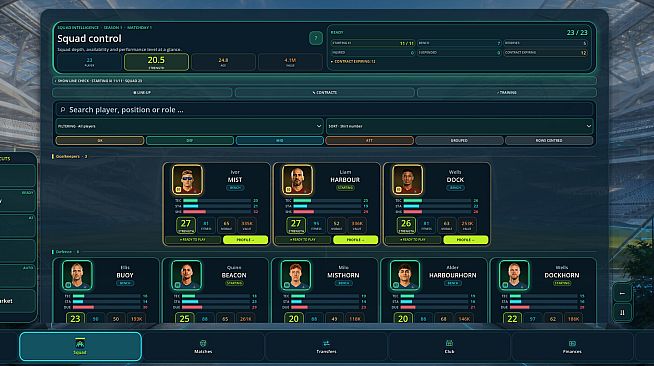Focus the Search player, position or role field
This screenshot has width=654, height=366.
[324, 110]
